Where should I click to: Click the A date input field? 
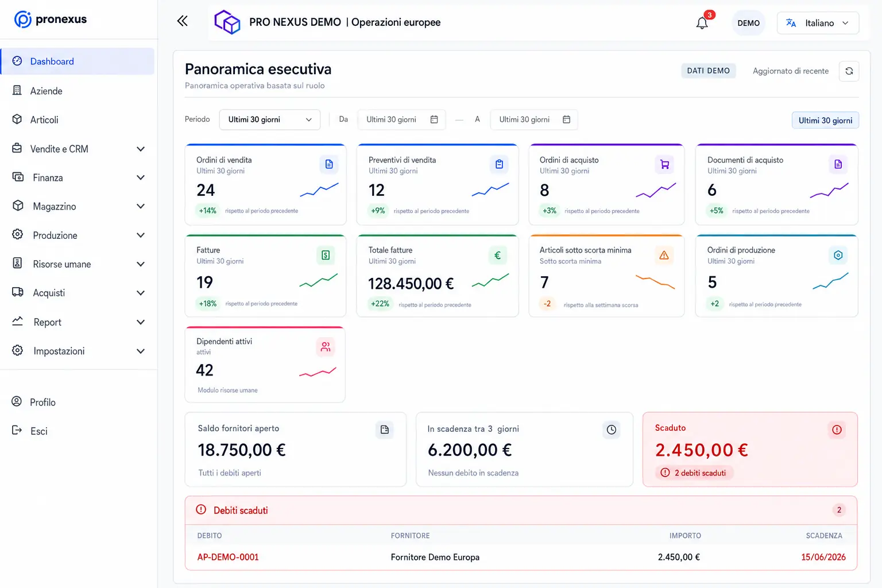click(533, 119)
